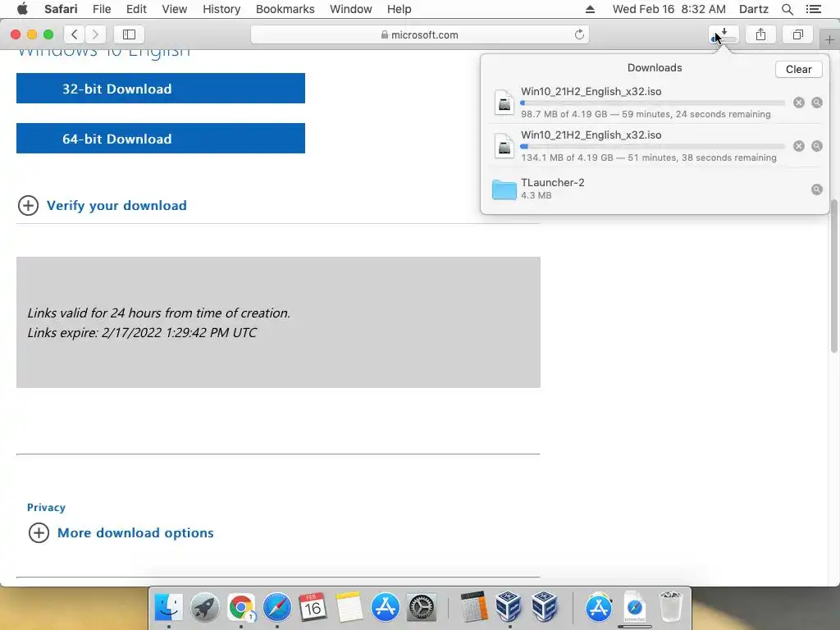The image size is (840, 630).
Task: Click the page's vertical scrollbar
Action: (834, 276)
